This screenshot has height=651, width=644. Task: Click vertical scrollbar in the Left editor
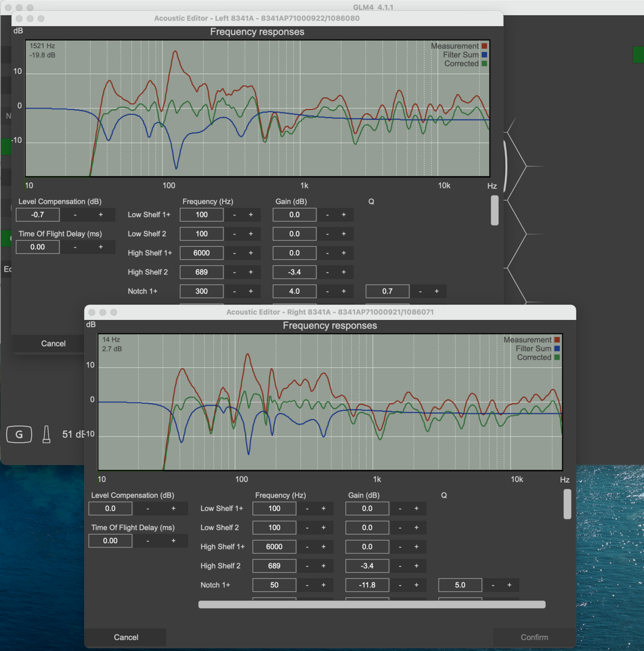pyautogui.click(x=494, y=210)
